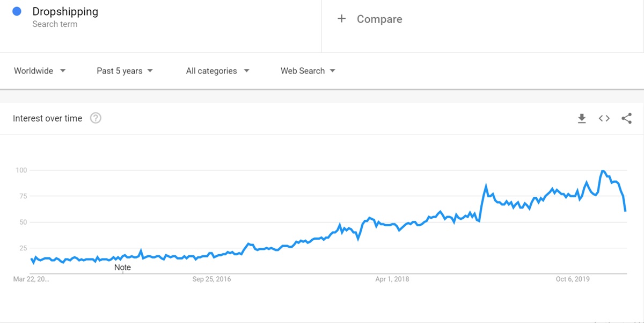The height and width of the screenshot is (323, 644).
Task: Click the Sep 25, 2016 axis label
Action: tap(211, 279)
